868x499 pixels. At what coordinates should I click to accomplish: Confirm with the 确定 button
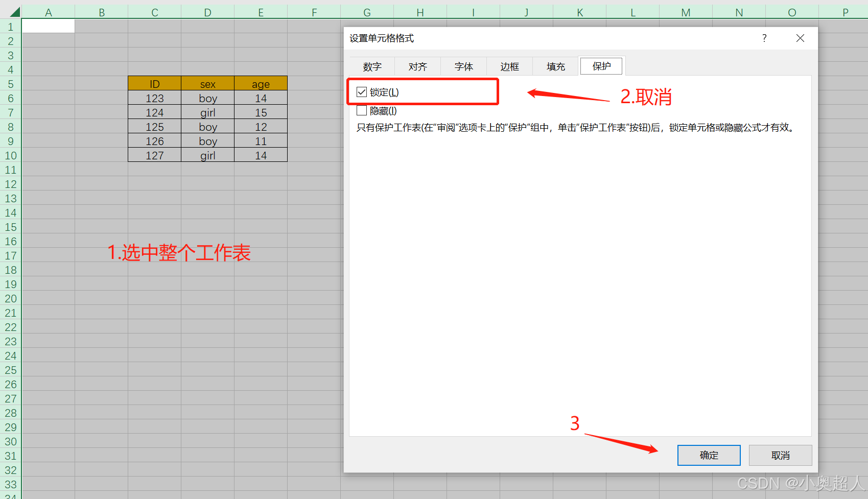click(709, 455)
